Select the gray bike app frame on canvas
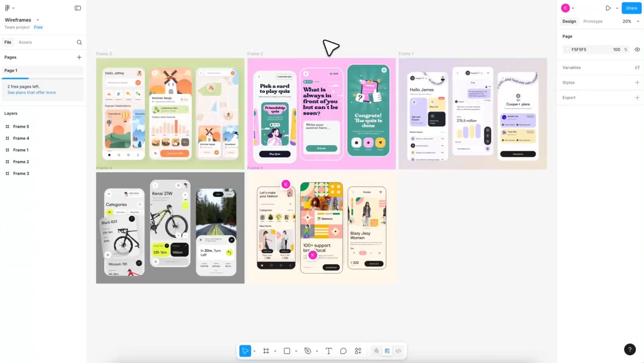Image resolution: width=644 pixels, height=363 pixels. [x=170, y=228]
